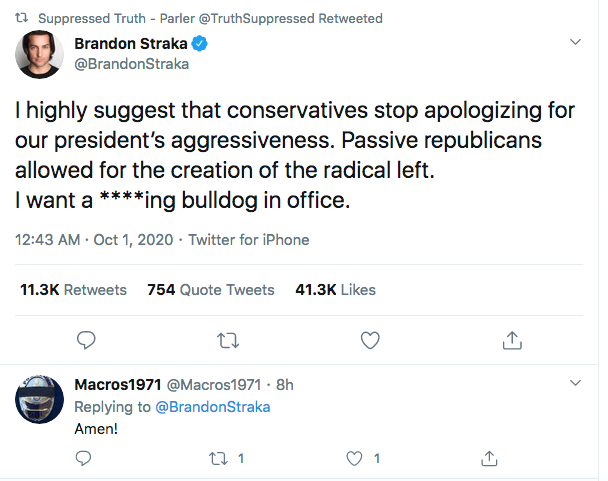The width and height of the screenshot is (608, 481).
Task: Click the blue verified badge
Action: [x=200, y=44]
